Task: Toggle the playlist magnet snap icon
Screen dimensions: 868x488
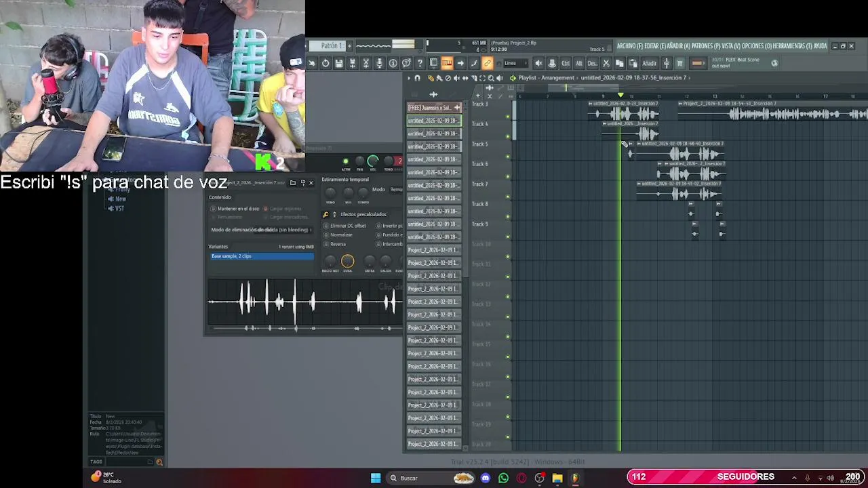Action: pos(418,78)
